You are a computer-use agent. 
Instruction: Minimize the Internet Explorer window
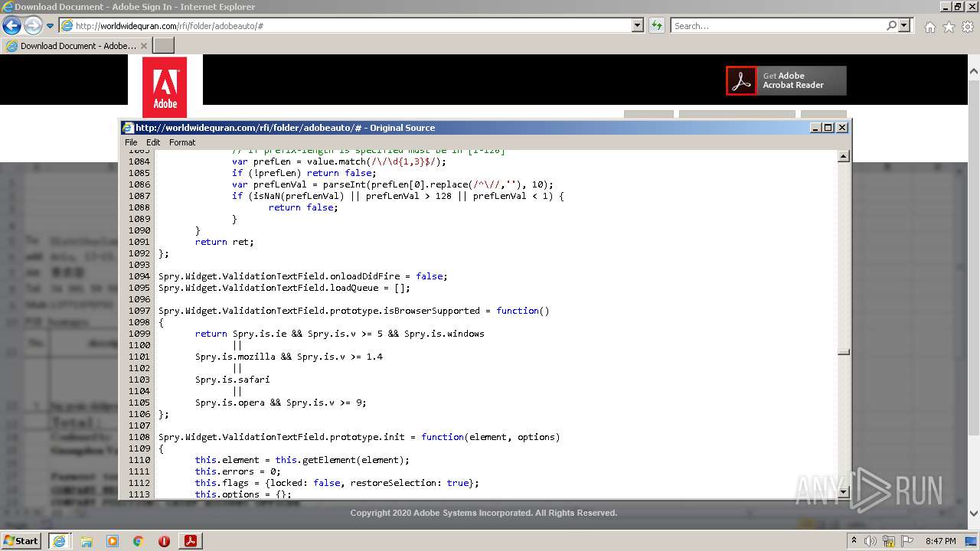[x=946, y=6]
